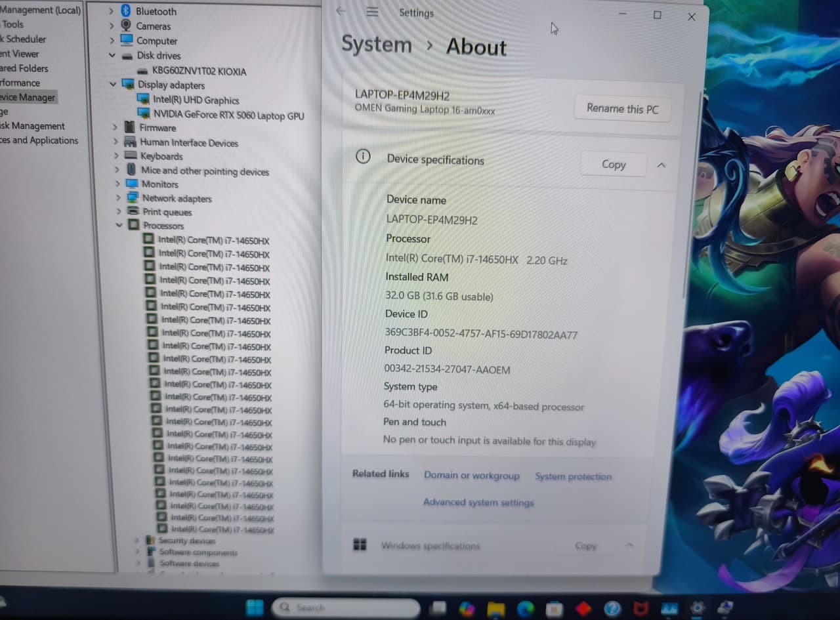Switch to Settings gear icon on taskbar
Image resolution: width=840 pixels, height=620 pixels.
click(697, 608)
